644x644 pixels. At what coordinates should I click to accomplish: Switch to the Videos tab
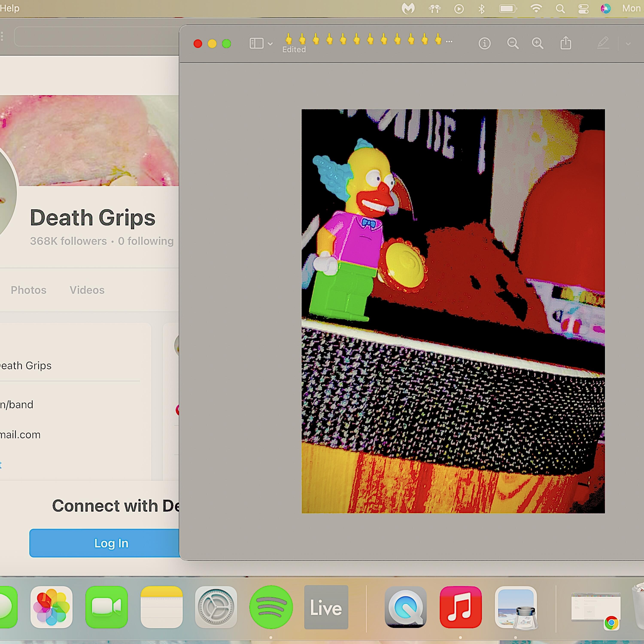[87, 290]
